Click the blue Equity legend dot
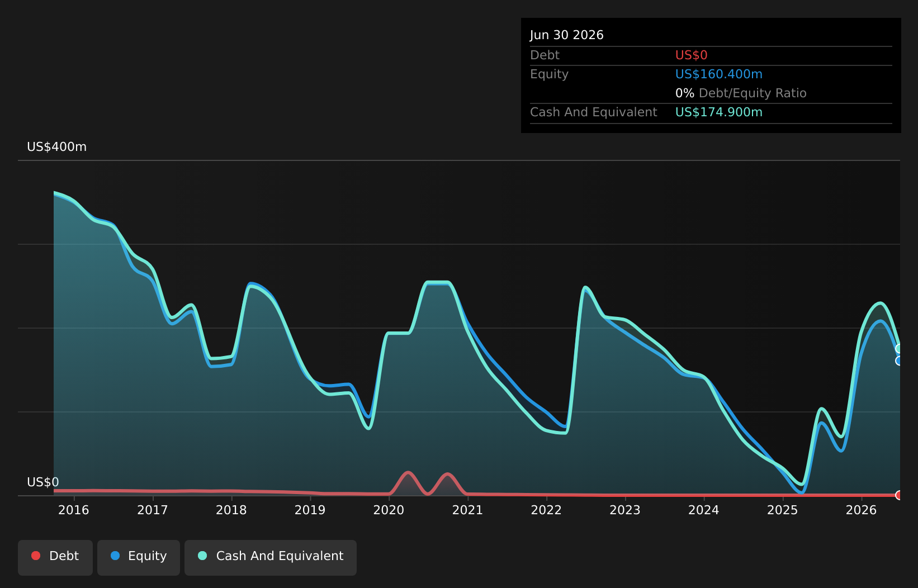This screenshot has height=588, width=918. (x=115, y=556)
